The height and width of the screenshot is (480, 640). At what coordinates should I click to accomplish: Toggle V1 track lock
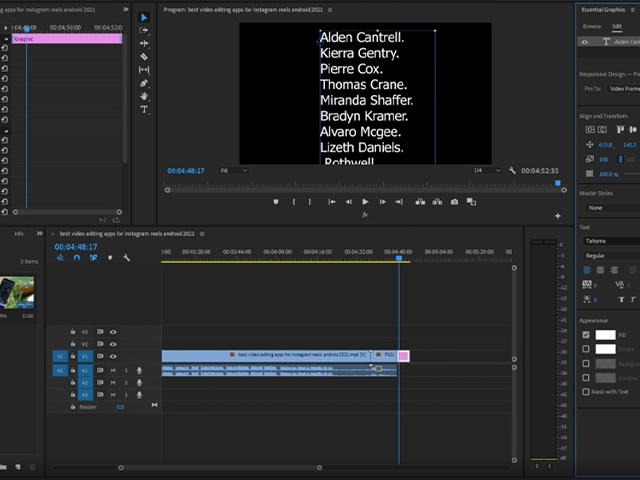pyautogui.click(x=73, y=356)
